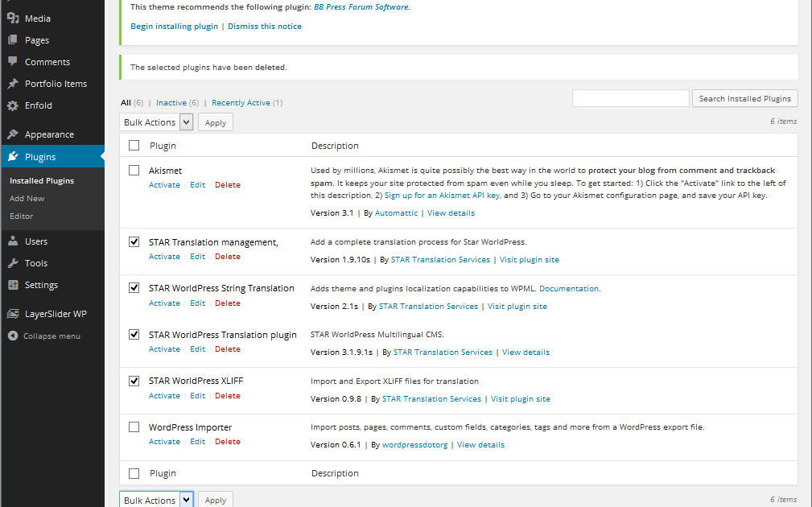Delete STAR Translation management plugin
Viewport: 812px width, 507px height.
click(227, 257)
